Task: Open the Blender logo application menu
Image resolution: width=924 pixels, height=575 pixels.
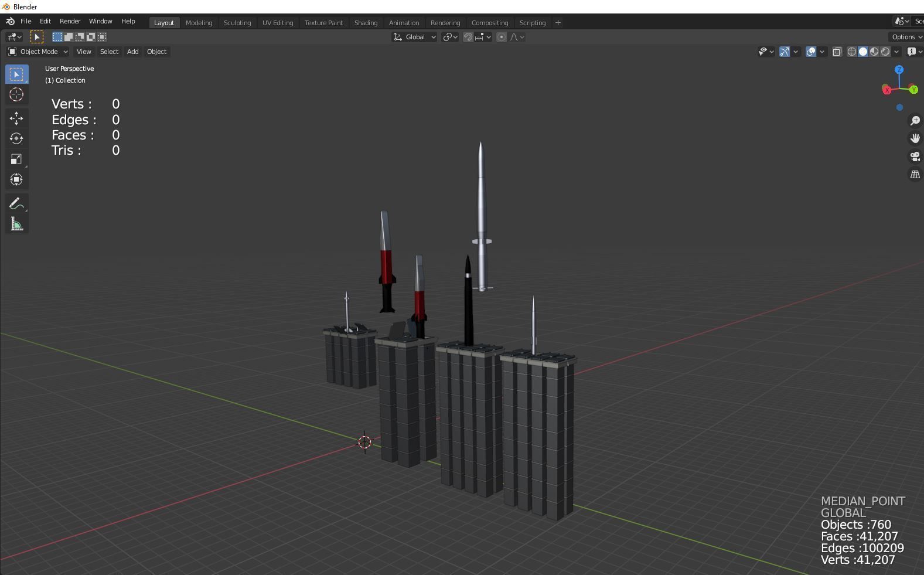Action: 10,21
